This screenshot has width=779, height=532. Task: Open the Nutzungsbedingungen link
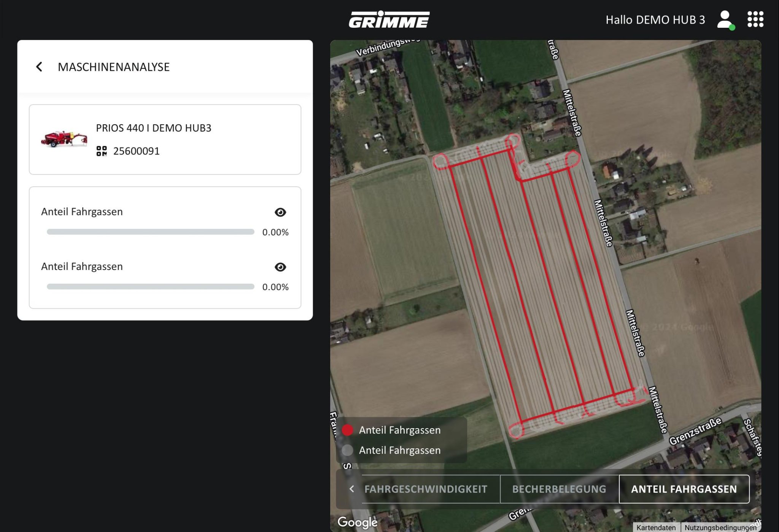(720, 527)
